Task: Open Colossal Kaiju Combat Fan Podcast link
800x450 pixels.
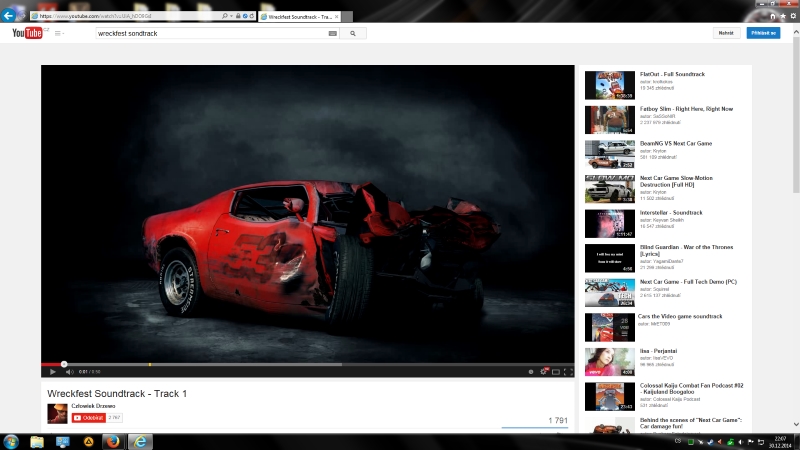Action: 691,389
